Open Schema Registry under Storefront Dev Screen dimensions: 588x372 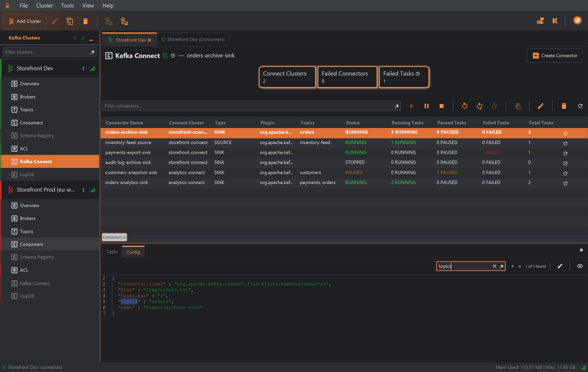click(x=50, y=135)
